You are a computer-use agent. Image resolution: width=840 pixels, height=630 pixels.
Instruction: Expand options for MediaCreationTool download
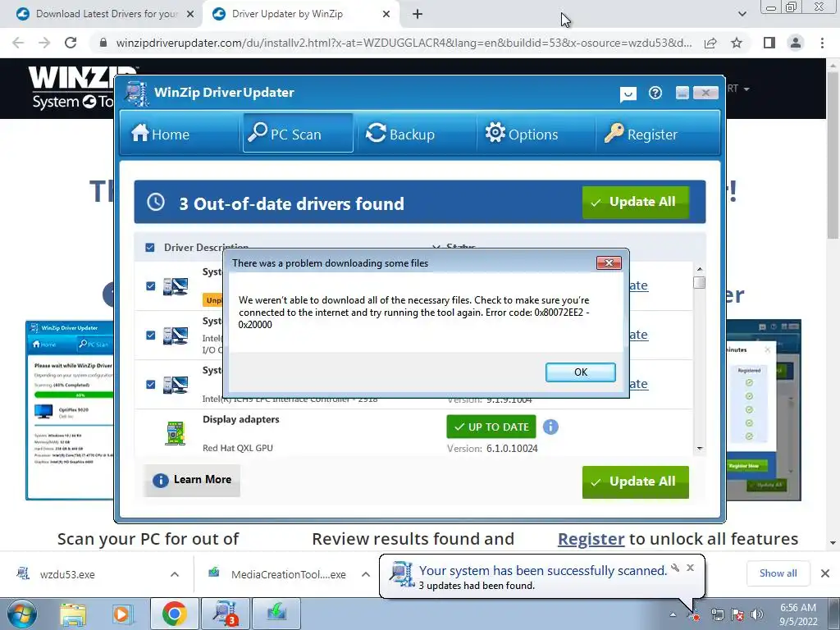point(365,574)
